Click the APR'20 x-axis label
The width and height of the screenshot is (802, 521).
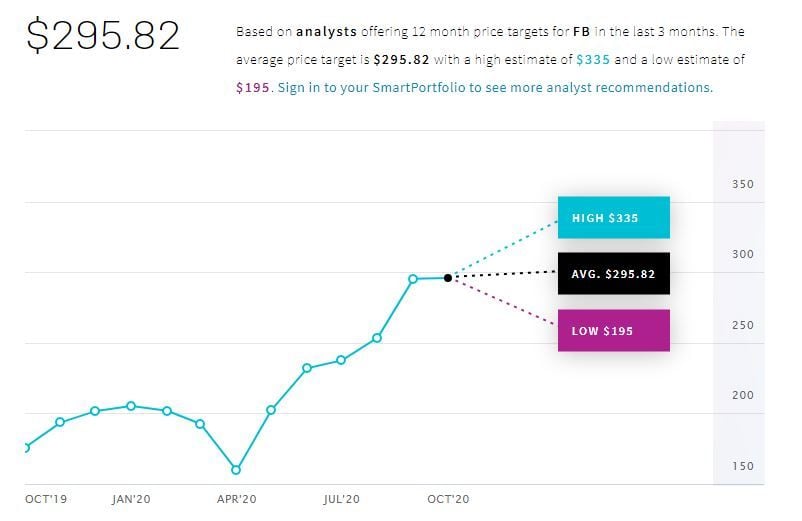(x=237, y=498)
